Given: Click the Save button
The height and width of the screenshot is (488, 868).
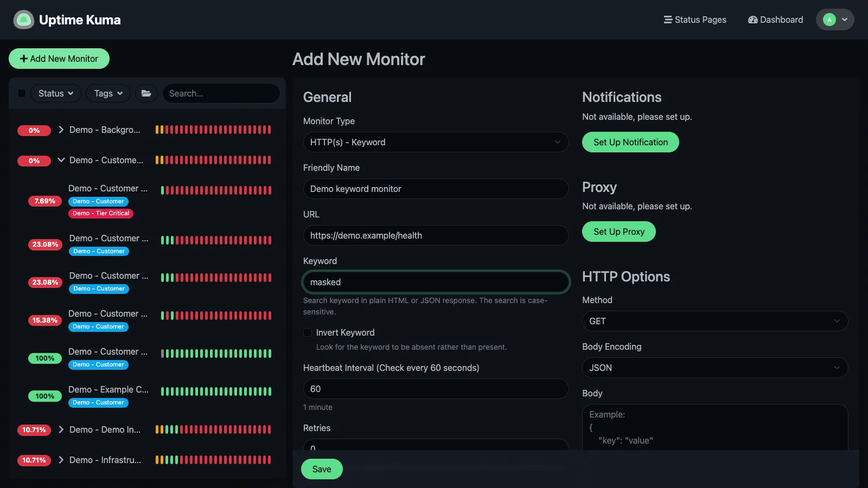Looking at the screenshot, I should point(322,469).
